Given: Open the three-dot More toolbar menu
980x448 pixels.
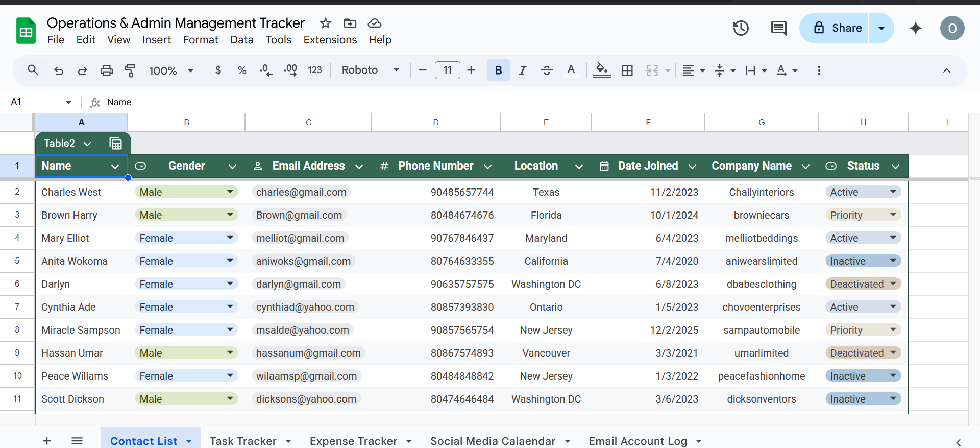Looking at the screenshot, I should 819,70.
